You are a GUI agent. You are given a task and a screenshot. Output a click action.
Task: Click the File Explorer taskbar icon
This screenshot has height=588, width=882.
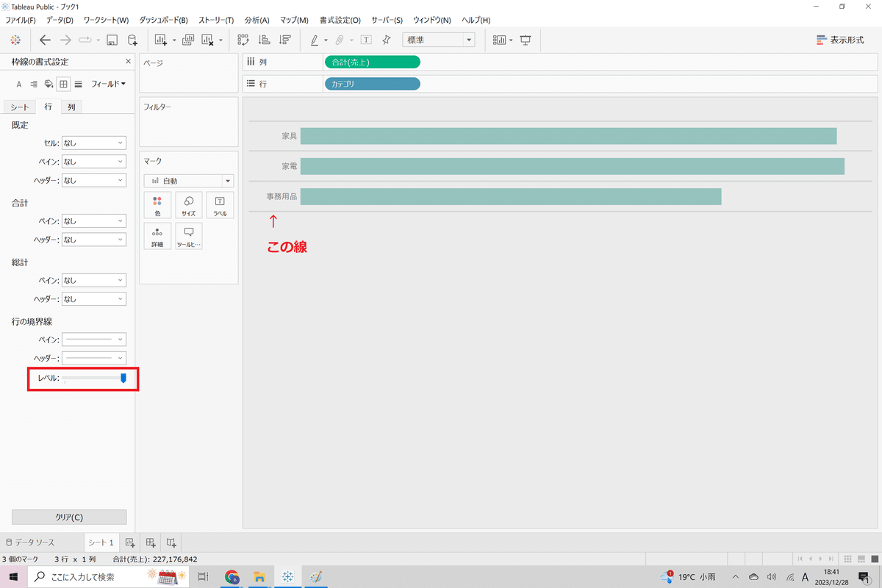point(259,576)
